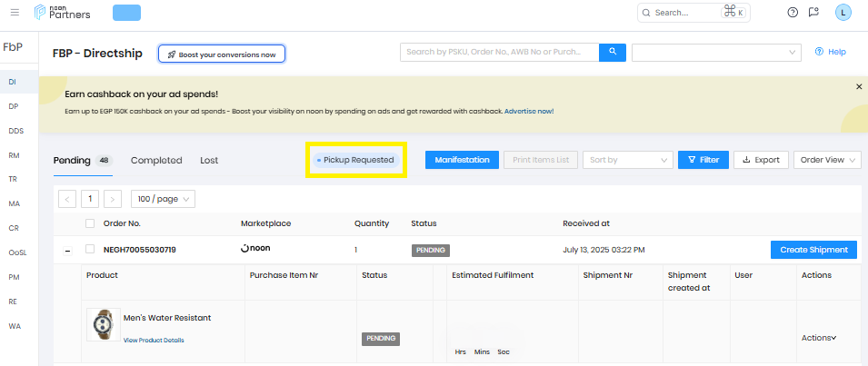
Task: Open the Advertise now link
Action: (529, 111)
